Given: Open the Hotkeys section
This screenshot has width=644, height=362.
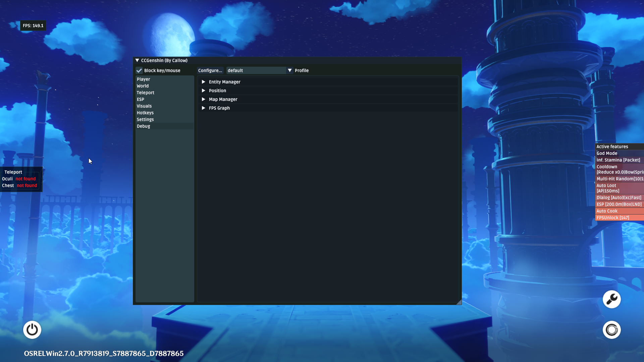Looking at the screenshot, I should point(165,113).
